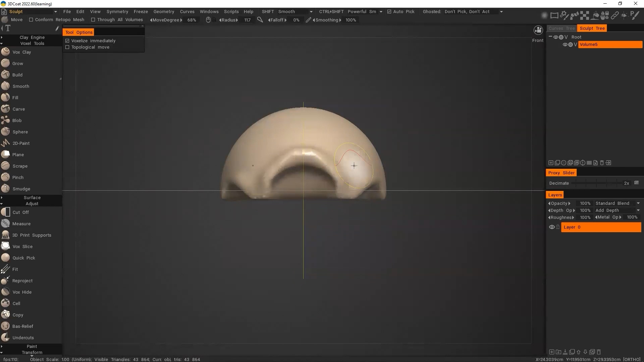
Task: Choose the Carve tool icon
Action: click(x=5, y=109)
